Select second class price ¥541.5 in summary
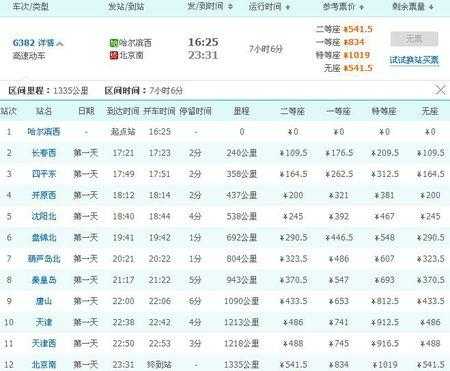Screen dimensions: 450x371 [358, 29]
